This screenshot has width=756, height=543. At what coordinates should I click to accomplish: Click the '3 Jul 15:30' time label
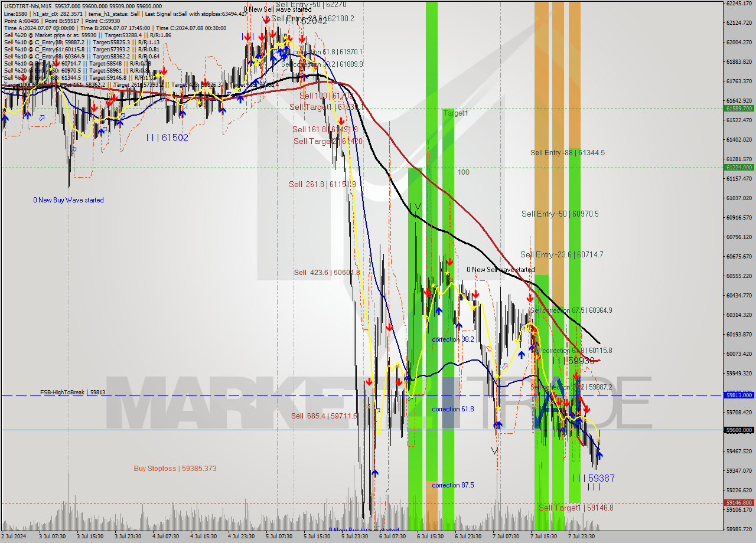point(90,537)
